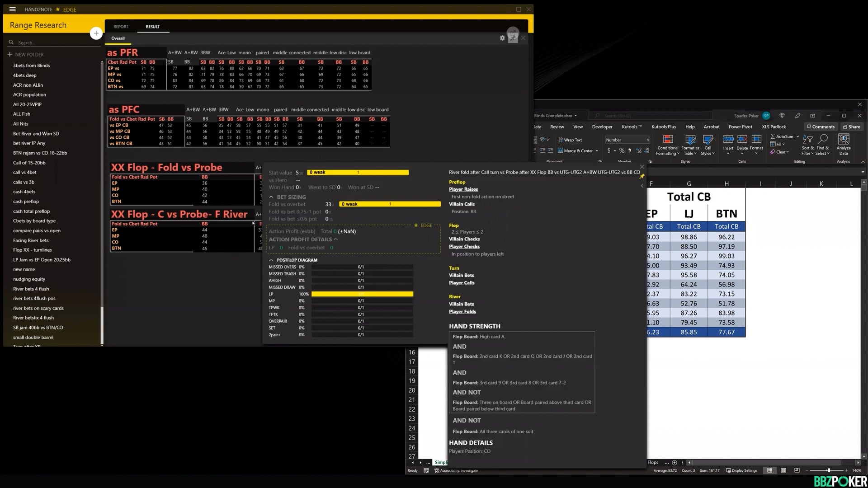This screenshot has width=868, height=488.
Task: Click the Conditional Formatting icon
Action: tap(668, 140)
